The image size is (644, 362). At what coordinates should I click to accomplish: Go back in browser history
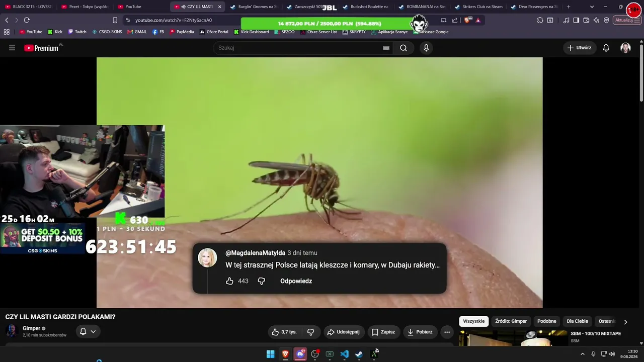click(7, 20)
